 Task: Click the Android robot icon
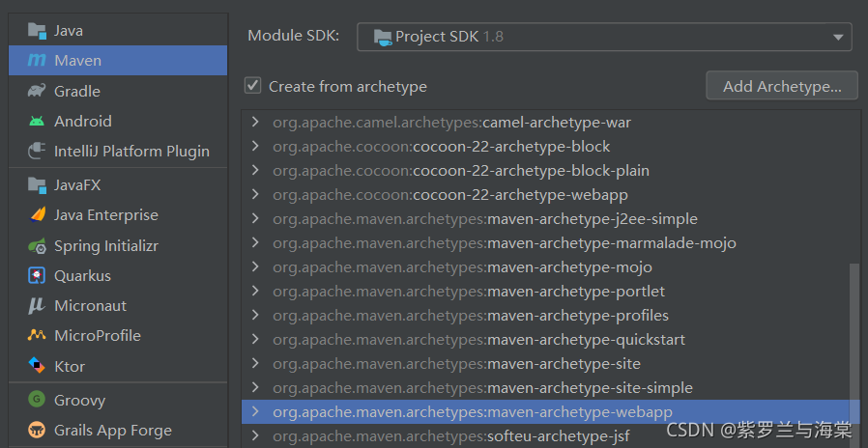(37, 121)
